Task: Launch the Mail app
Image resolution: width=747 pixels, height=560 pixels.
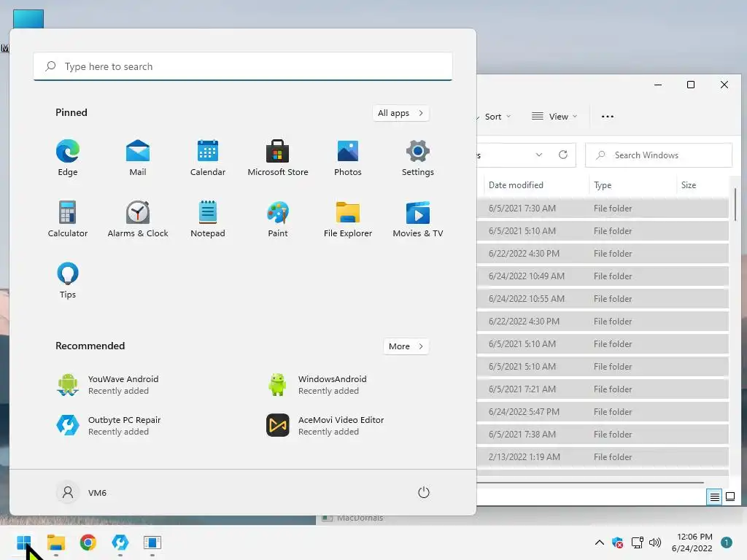Action: tap(138, 157)
